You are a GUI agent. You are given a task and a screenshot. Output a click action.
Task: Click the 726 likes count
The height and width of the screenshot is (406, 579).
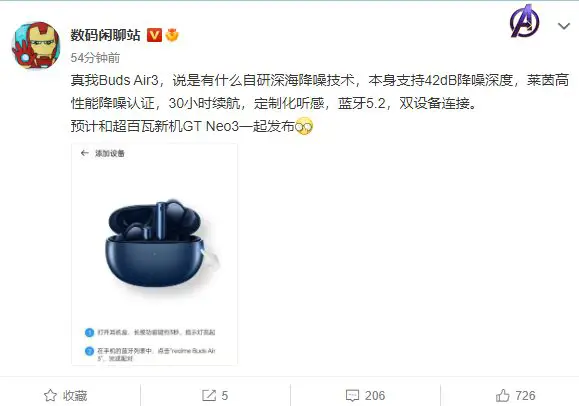click(x=525, y=396)
